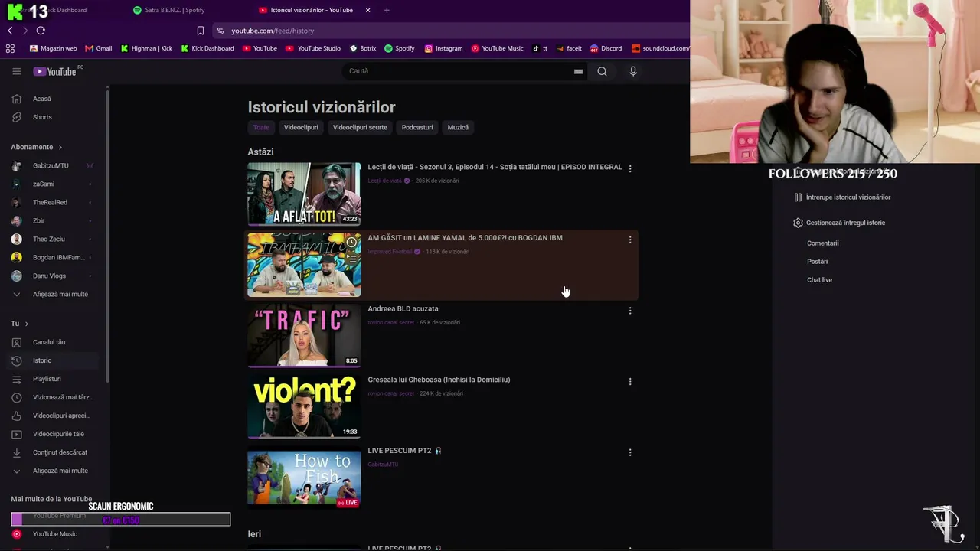Image resolution: width=980 pixels, height=551 pixels.
Task: Open site settings icon beside the URL
Action: (220, 31)
